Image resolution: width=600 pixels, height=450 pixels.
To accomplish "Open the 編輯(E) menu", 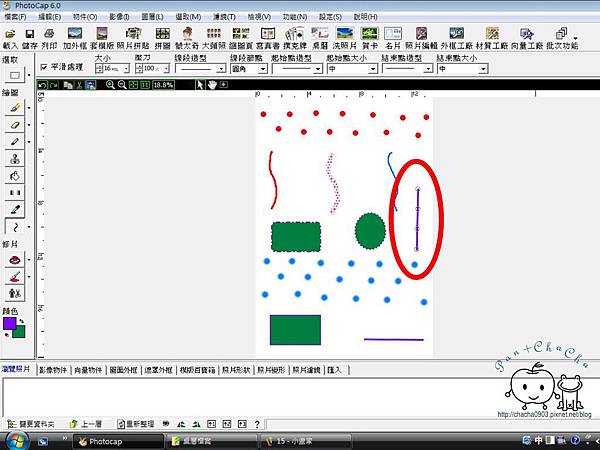I will pyautogui.click(x=49, y=17).
